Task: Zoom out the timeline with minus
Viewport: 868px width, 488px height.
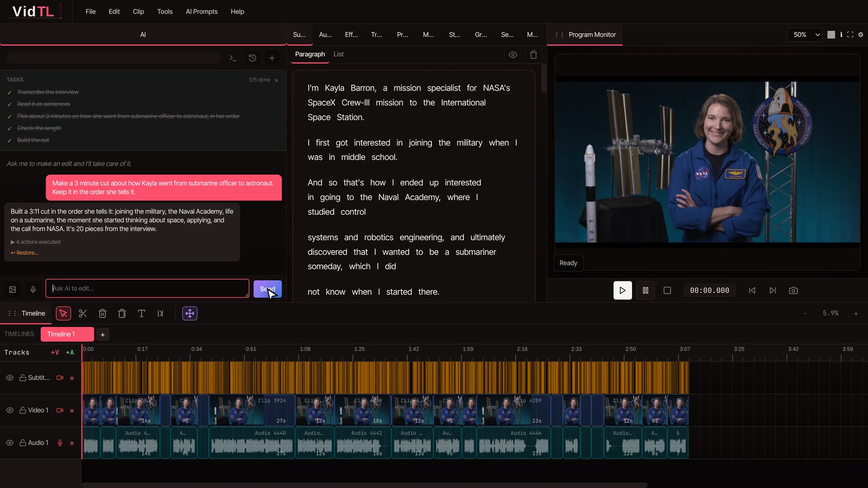Action: [805, 313]
